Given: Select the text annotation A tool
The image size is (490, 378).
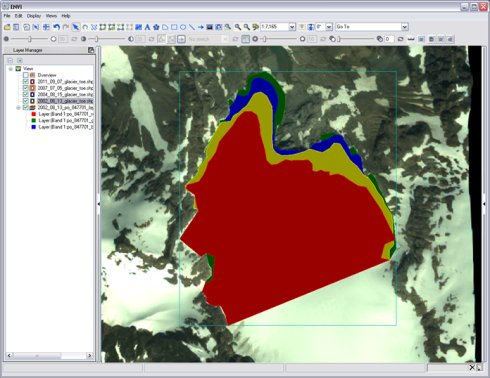Looking at the screenshot, I should coord(147,27).
